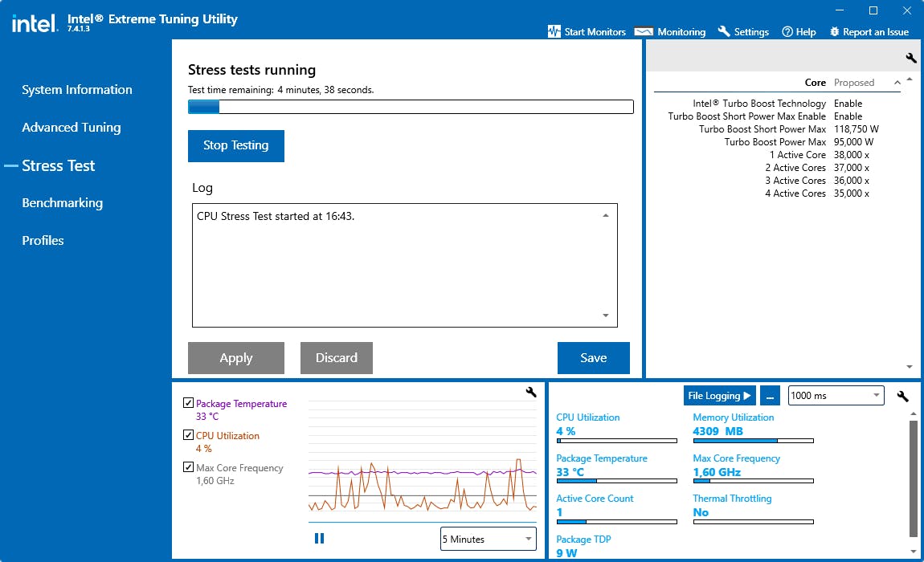This screenshot has height=562, width=924.
Task: Click scroll up arrow of proposed settings panel
Action: pos(910,79)
